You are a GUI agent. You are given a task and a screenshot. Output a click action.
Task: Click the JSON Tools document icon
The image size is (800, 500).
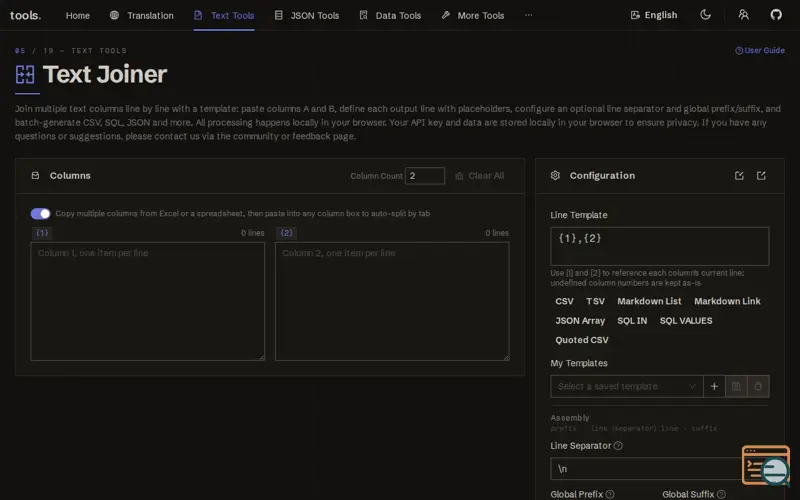point(279,15)
